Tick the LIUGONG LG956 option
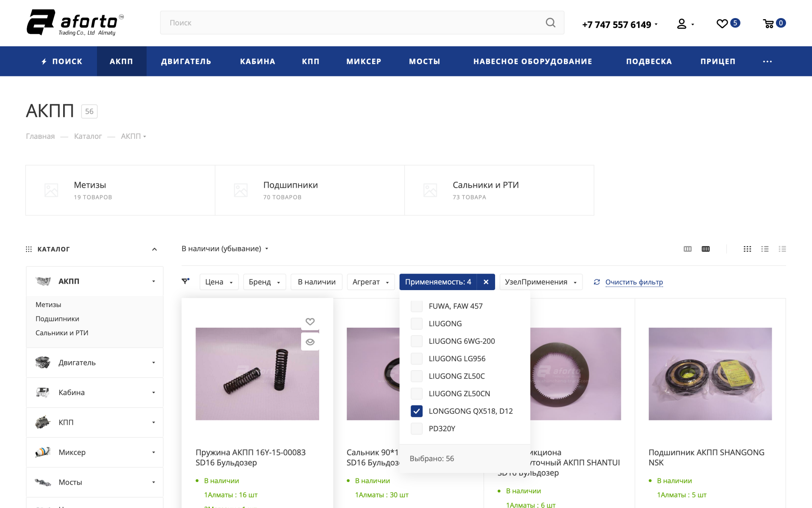 coord(417,359)
